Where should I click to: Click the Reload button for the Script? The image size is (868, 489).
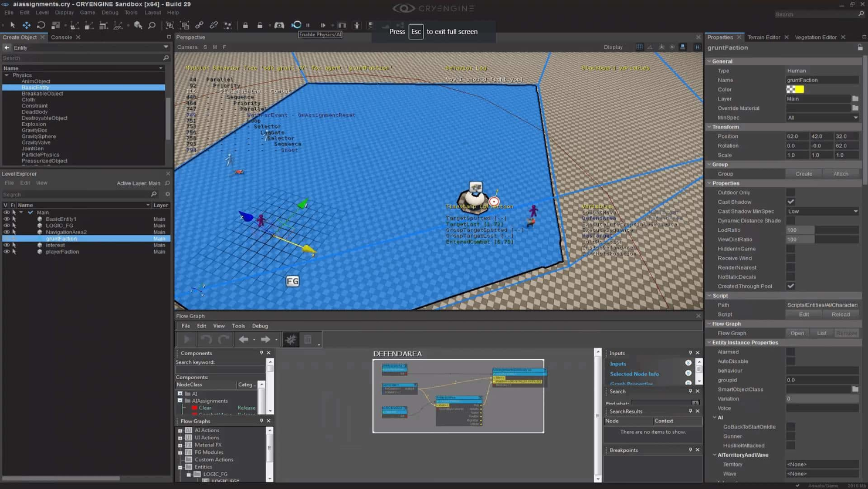840,314
